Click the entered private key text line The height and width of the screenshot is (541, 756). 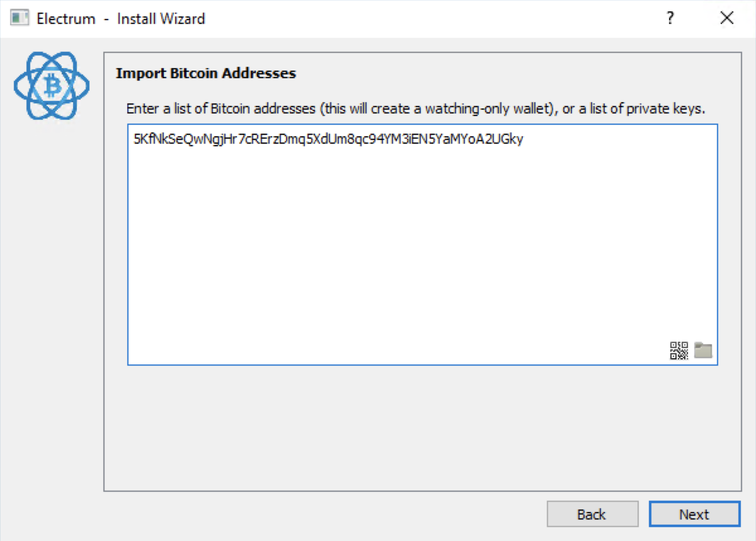[328, 139]
